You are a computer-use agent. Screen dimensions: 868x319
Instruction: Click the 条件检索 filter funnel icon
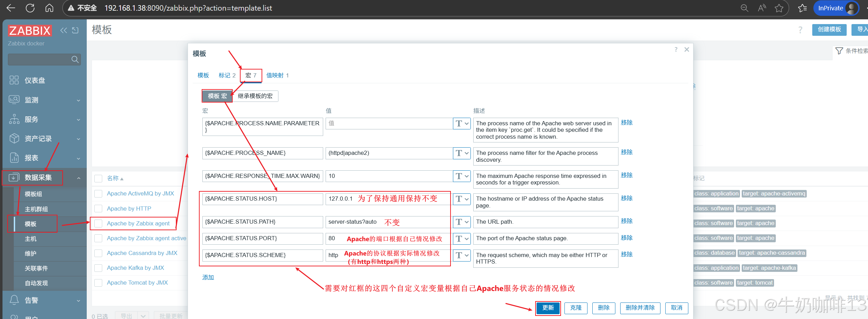839,51
